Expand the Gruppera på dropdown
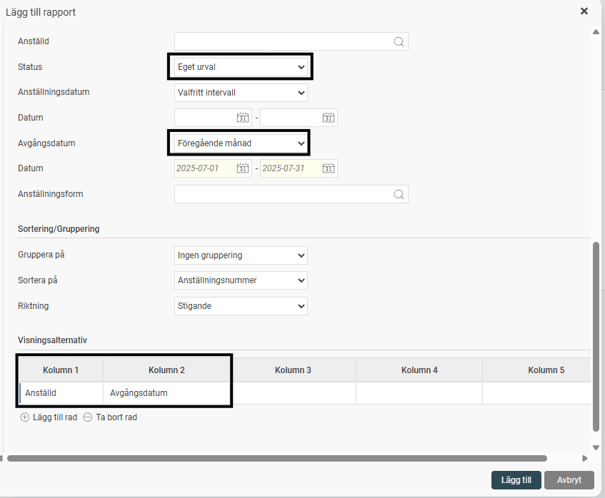Screen dimensions: 605x498 (240, 255)
